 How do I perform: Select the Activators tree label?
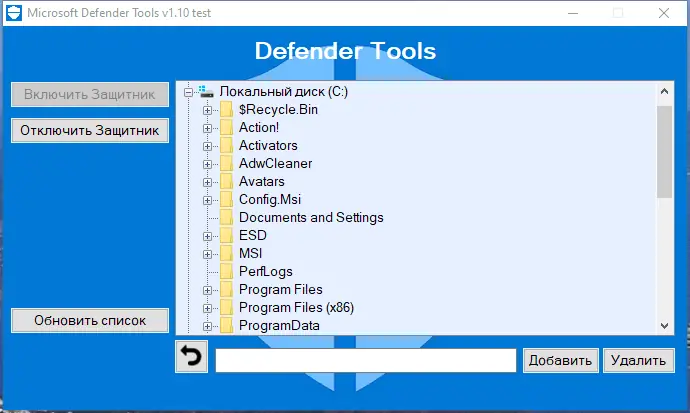[x=268, y=146]
